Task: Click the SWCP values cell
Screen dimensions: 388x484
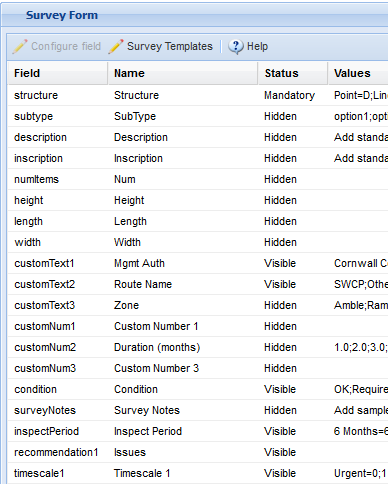Action: click(358, 284)
